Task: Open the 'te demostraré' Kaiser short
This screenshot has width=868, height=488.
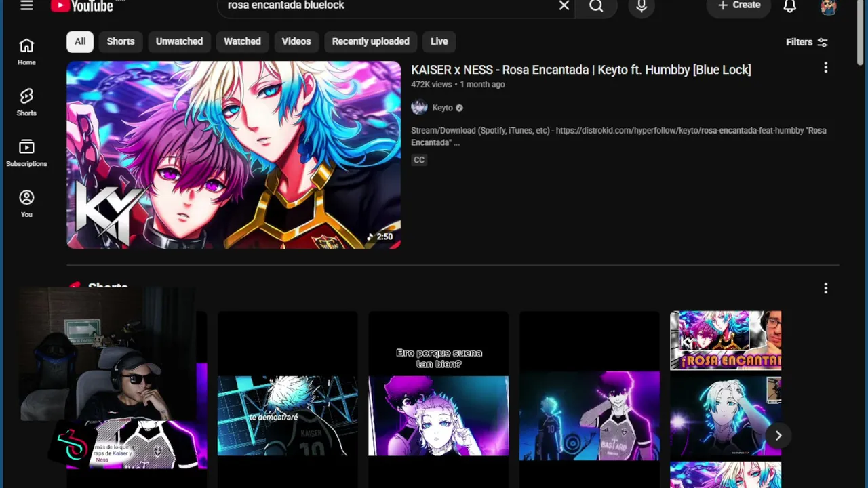Action: coord(288,399)
